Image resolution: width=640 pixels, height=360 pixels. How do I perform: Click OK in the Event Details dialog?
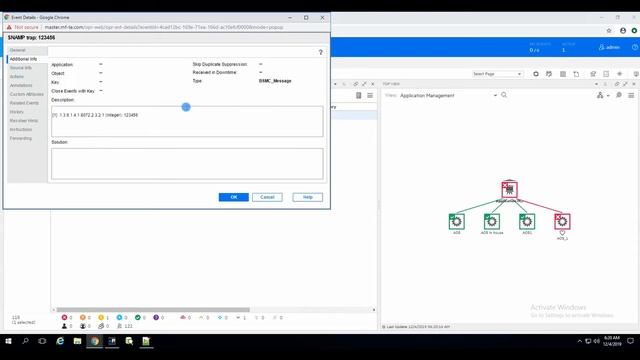coord(233,197)
